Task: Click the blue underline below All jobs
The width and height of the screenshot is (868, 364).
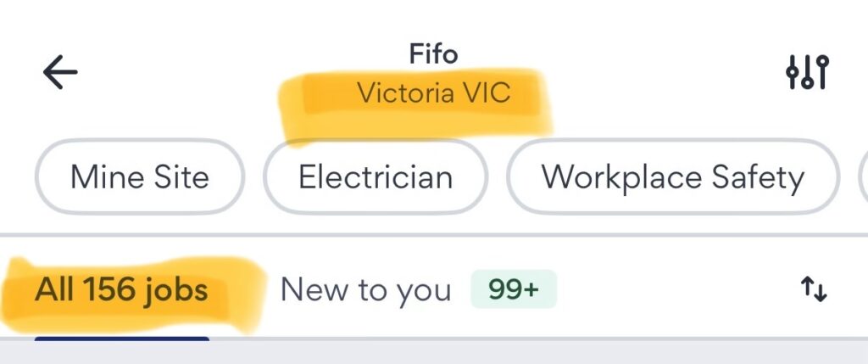Action: click(x=121, y=339)
